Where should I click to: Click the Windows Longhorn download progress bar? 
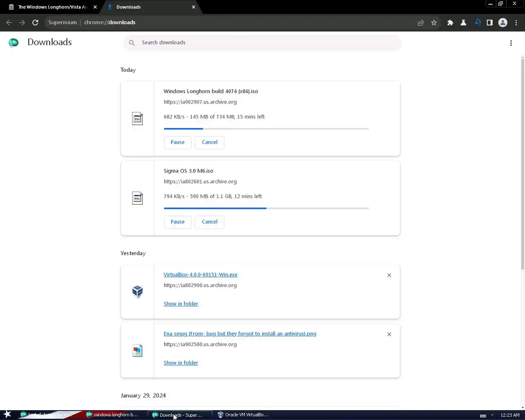point(266,129)
